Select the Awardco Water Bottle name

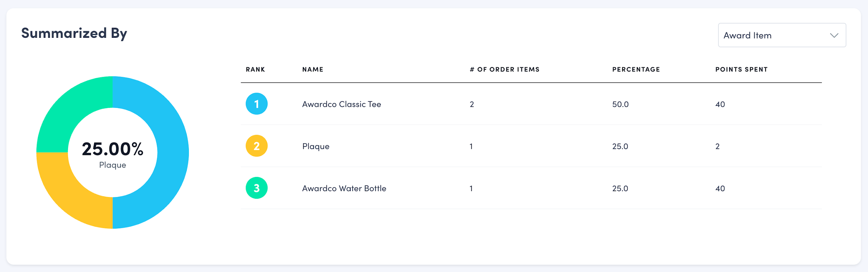[344, 188]
